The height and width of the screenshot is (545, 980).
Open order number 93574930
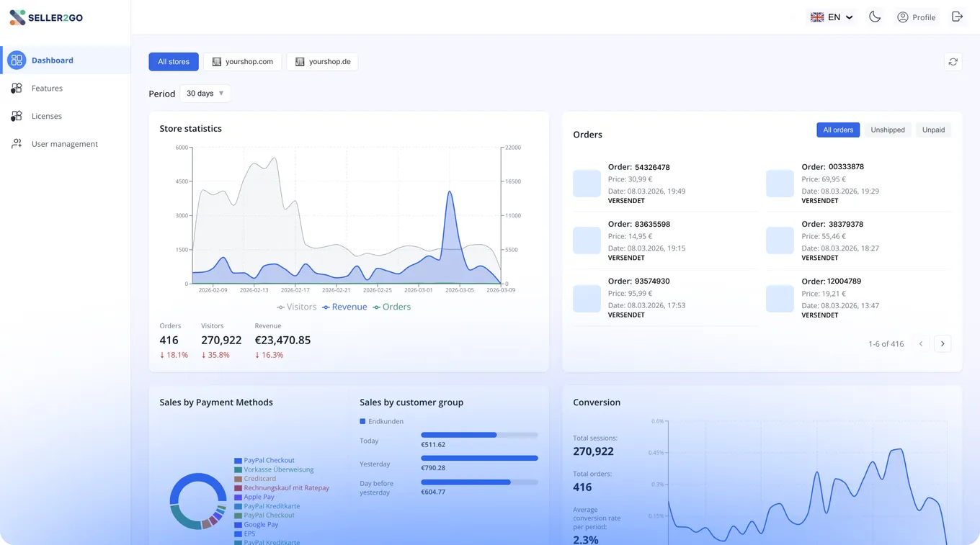coord(639,281)
